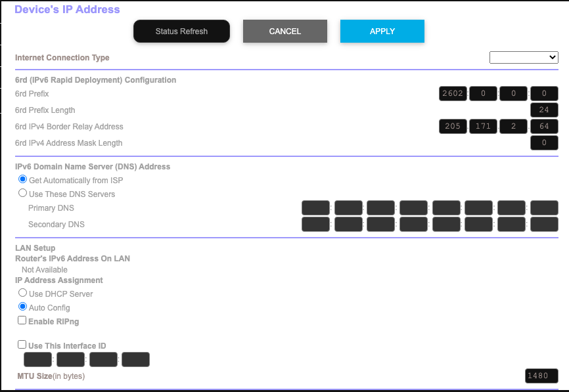Viewport: 569px width, 392px height.
Task: Click the third Interface ID field
Action: pos(103,359)
